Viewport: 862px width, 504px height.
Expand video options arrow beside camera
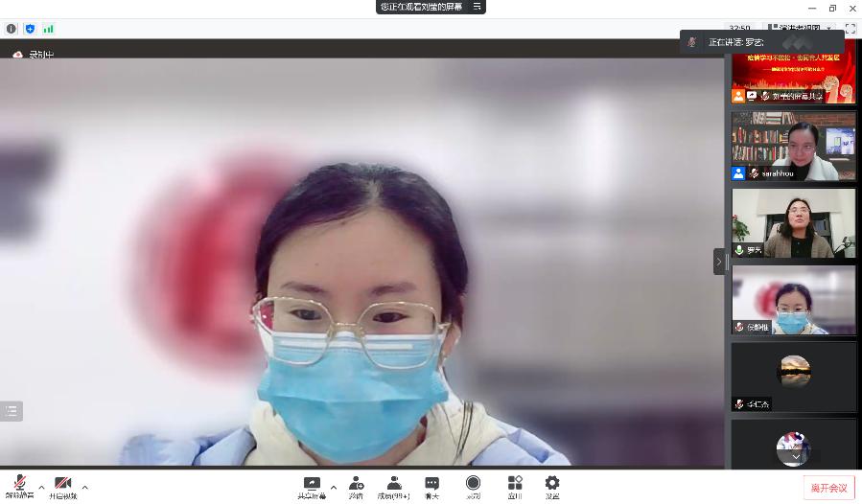click(85, 487)
